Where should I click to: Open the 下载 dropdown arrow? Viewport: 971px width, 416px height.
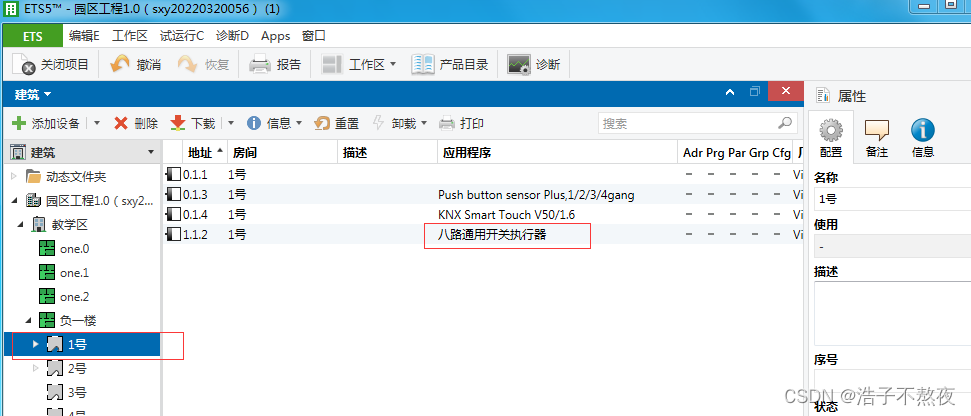pos(231,123)
